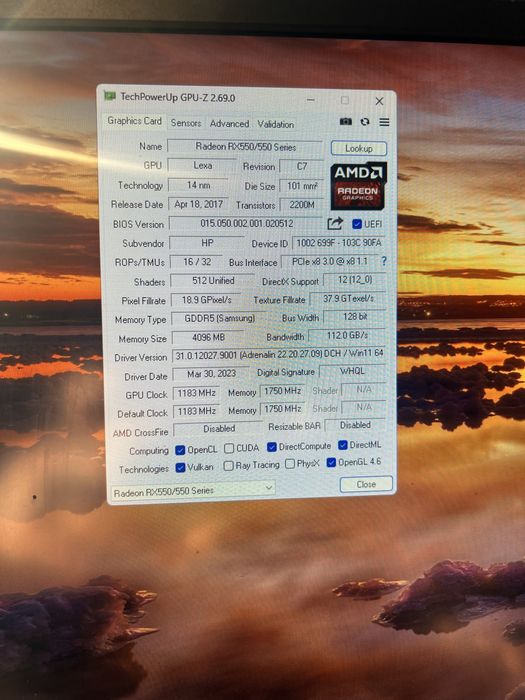
Task: Click the Shaders value 512 Unified
Action: pos(213,281)
